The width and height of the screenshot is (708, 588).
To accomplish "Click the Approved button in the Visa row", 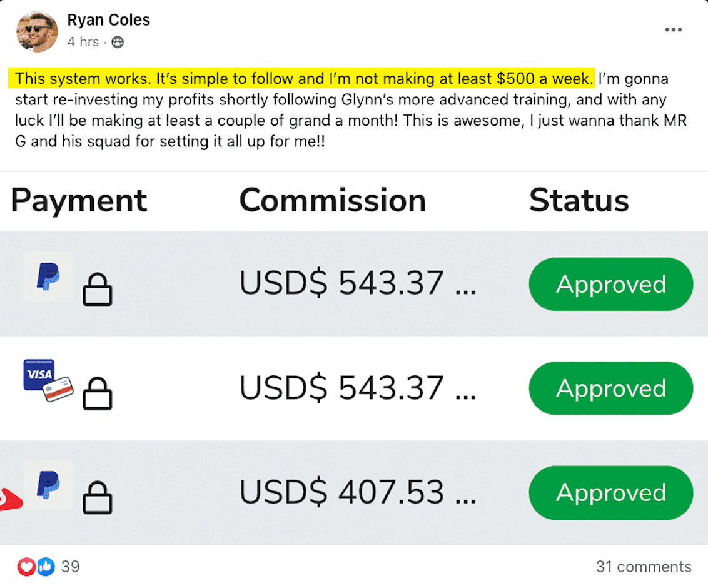I will [x=610, y=388].
